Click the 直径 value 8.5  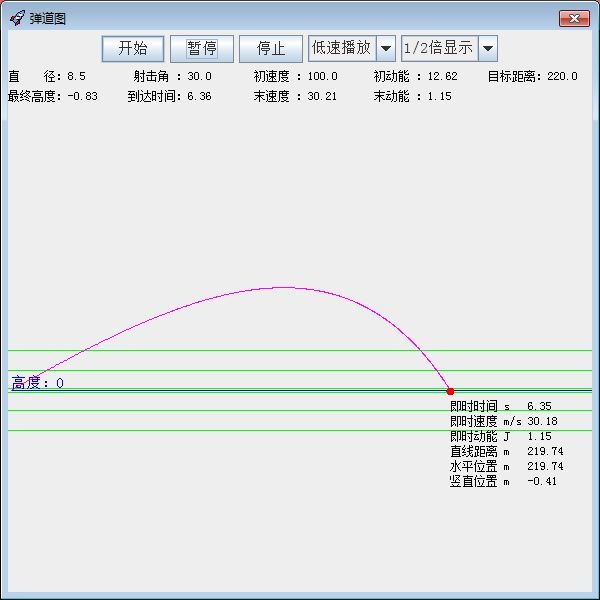pyautogui.click(x=76, y=76)
